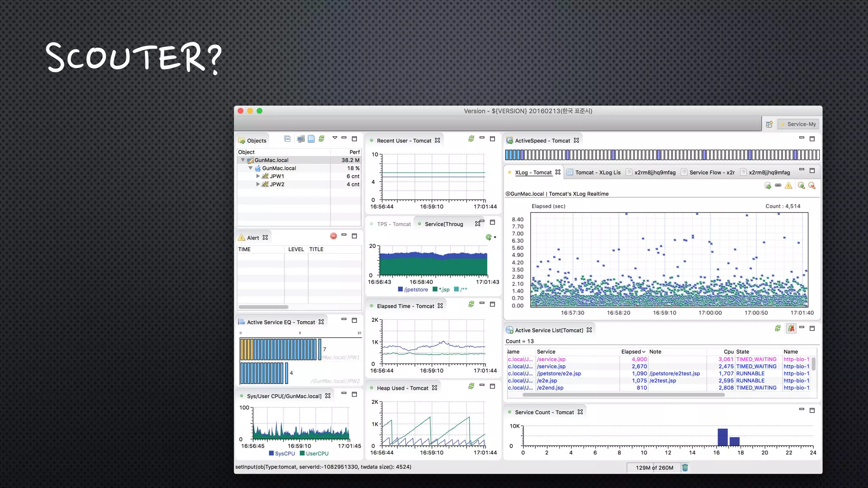Collapse the top GunMac.local tree node
The width and height of the screenshot is (868, 488).
[243, 160]
